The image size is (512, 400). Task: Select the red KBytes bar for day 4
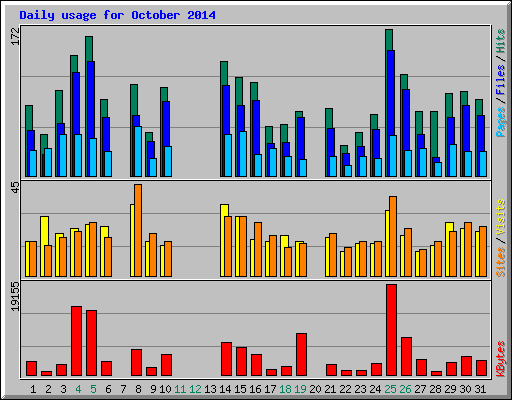pos(76,341)
